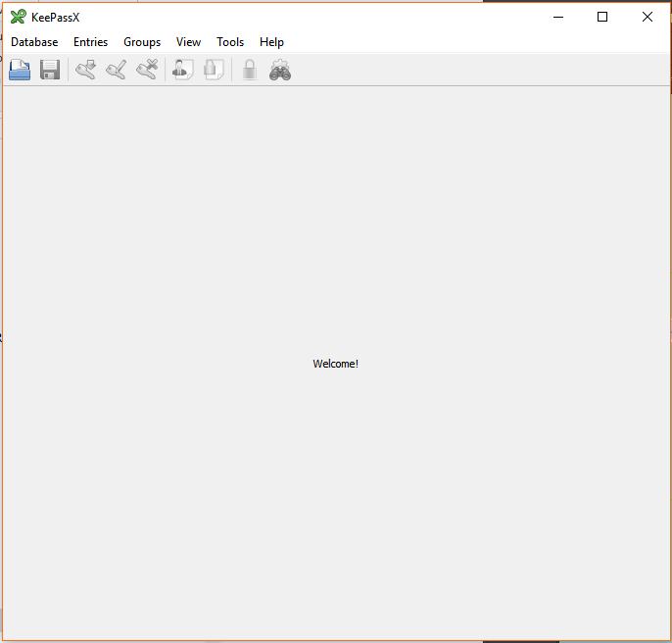Image resolution: width=672 pixels, height=643 pixels.
Task: Save the database using the floppy icon
Action: [x=50, y=70]
